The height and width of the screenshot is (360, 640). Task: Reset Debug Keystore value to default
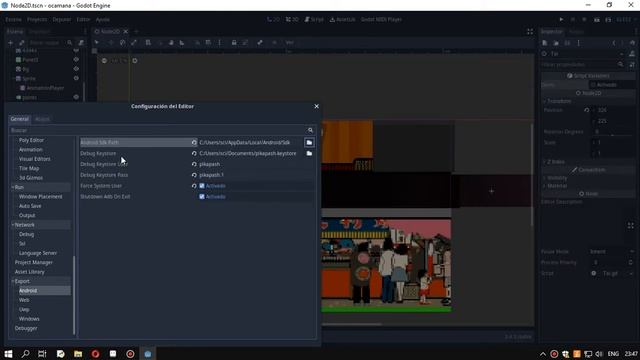(194, 153)
